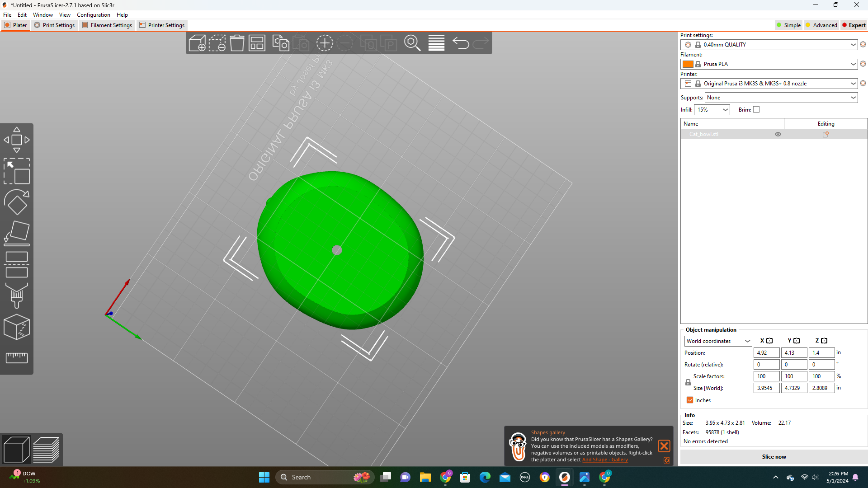The width and height of the screenshot is (868, 488).
Task: Uncheck the Inches checkbox
Action: pyautogui.click(x=690, y=400)
